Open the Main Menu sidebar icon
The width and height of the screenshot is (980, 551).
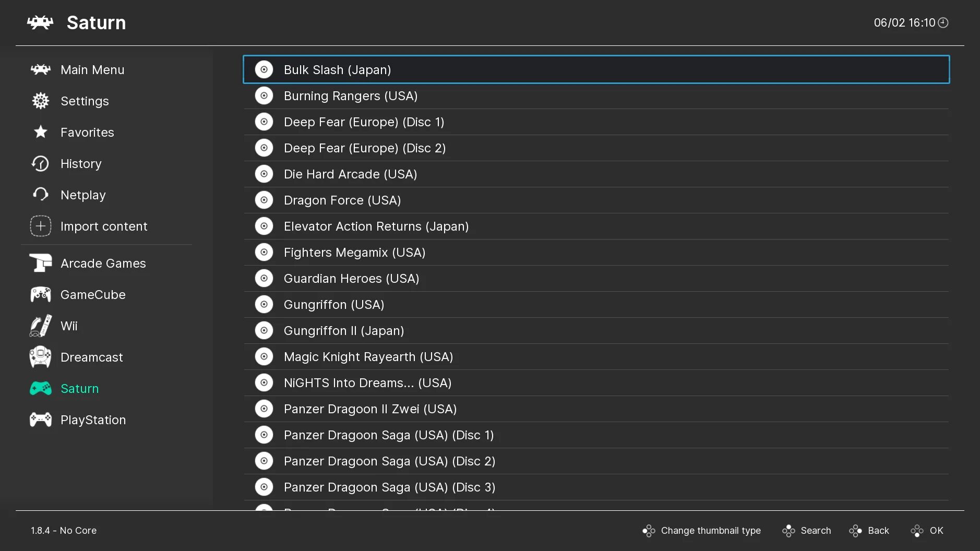40,69
